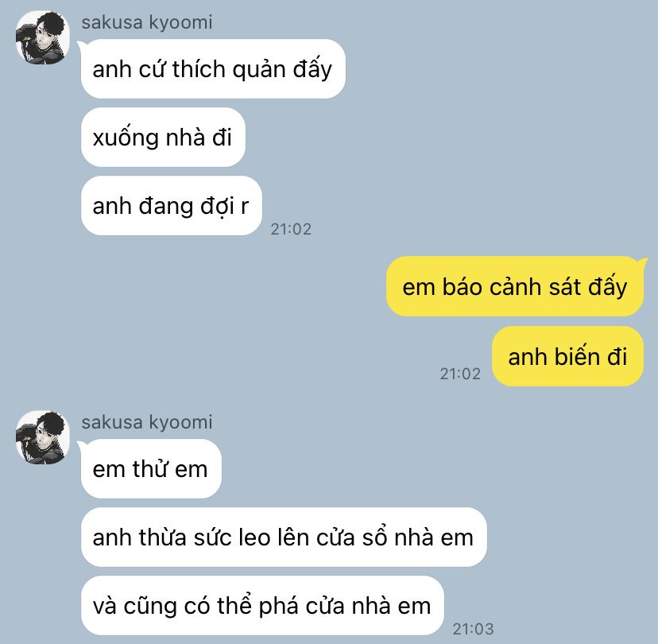Click the 21:03 timestamp at the bottom
This screenshot has height=644, width=658.
473,629
